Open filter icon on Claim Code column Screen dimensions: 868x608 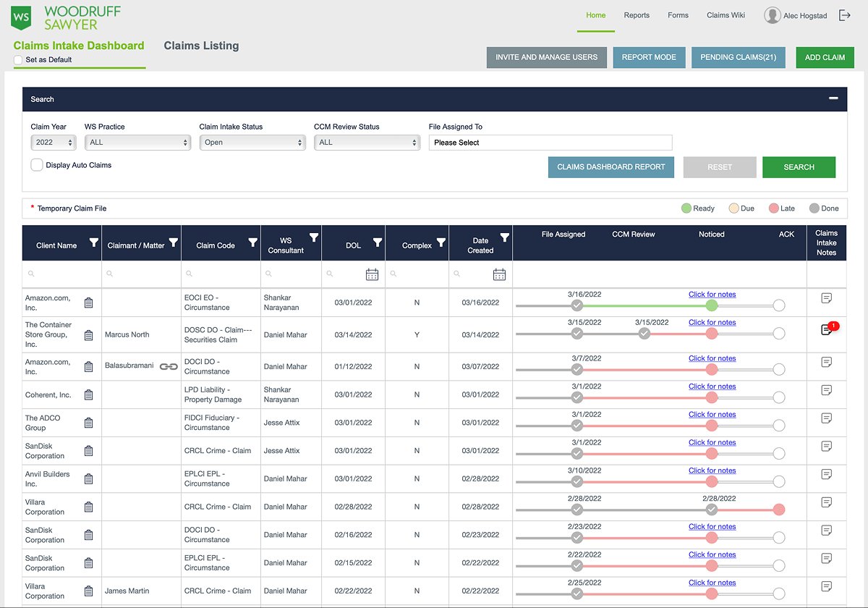click(253, 242)
